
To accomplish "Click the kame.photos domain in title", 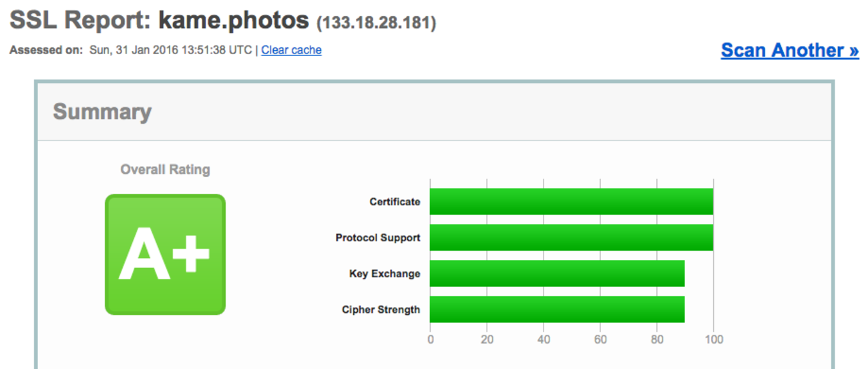I will 234,21.
